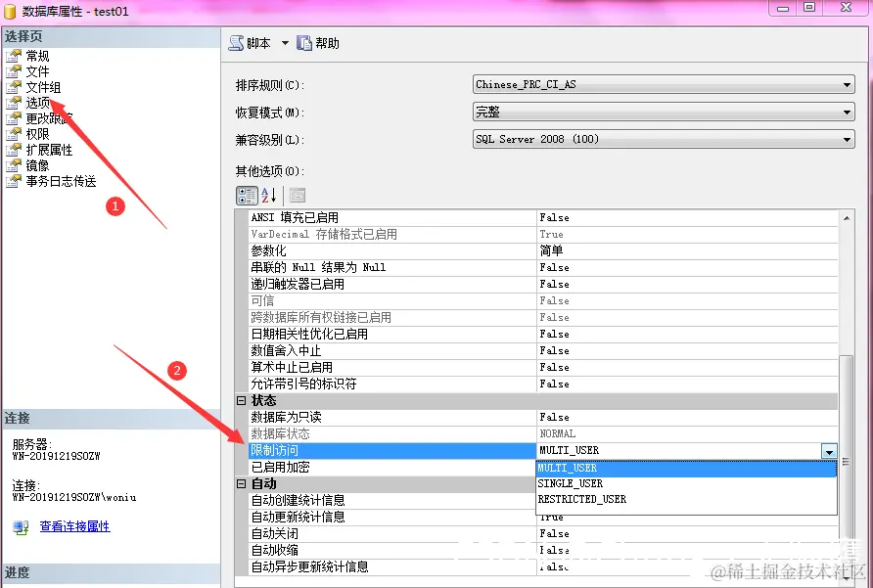The image size is (873, 588).
Task: Select the 参数化 property row
Action: 543,250
